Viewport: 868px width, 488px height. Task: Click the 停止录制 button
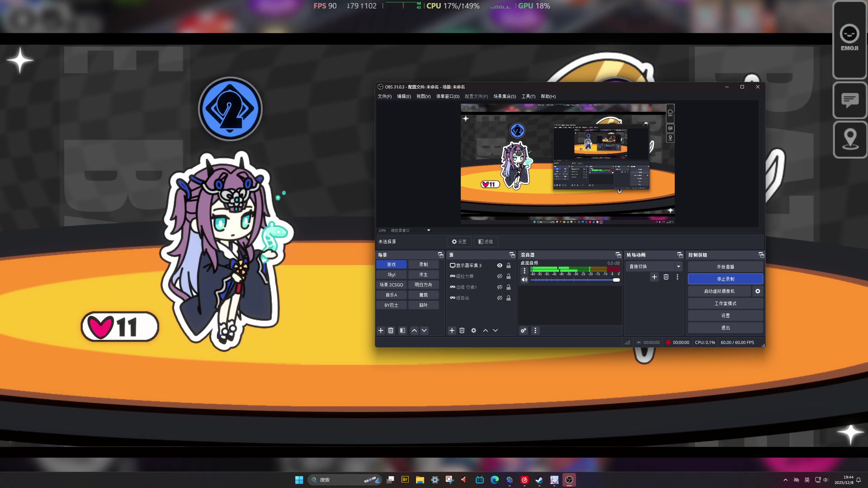coord(725,279)
